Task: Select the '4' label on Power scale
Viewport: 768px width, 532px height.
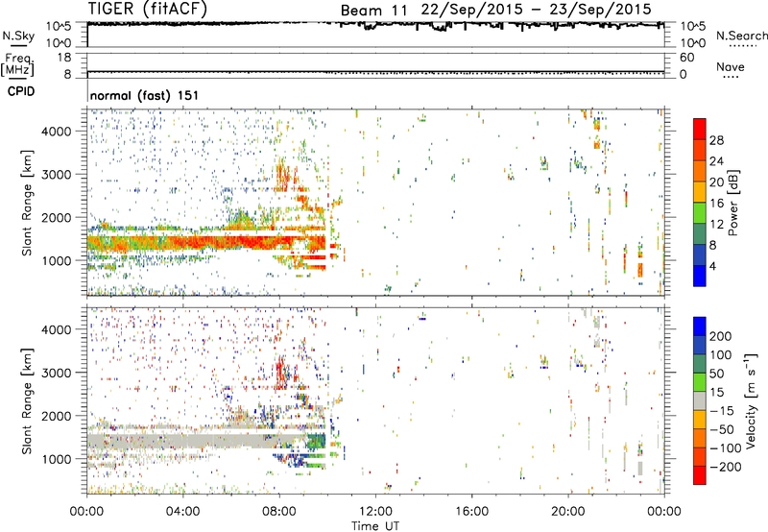Action: point(713,266)
